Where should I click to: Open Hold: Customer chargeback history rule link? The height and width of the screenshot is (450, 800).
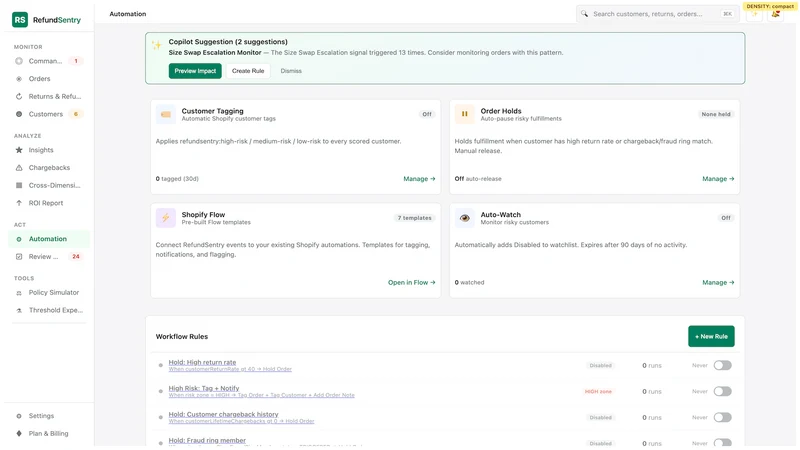[223, 414]
